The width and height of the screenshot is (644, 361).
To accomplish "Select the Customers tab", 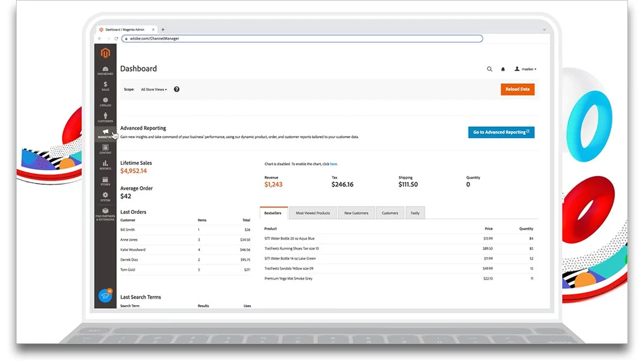I will pyautogui.click(x=390, y=213).
